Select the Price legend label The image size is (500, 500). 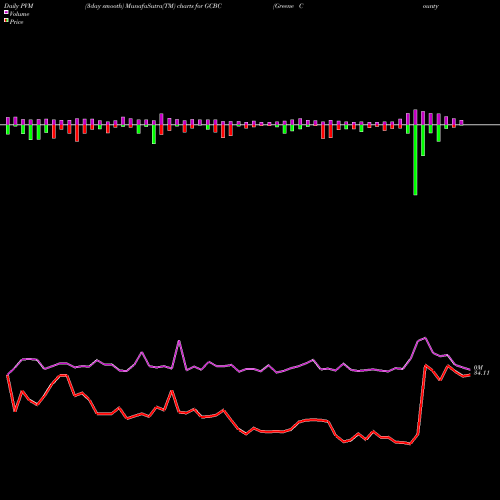[x=16, y=22]
